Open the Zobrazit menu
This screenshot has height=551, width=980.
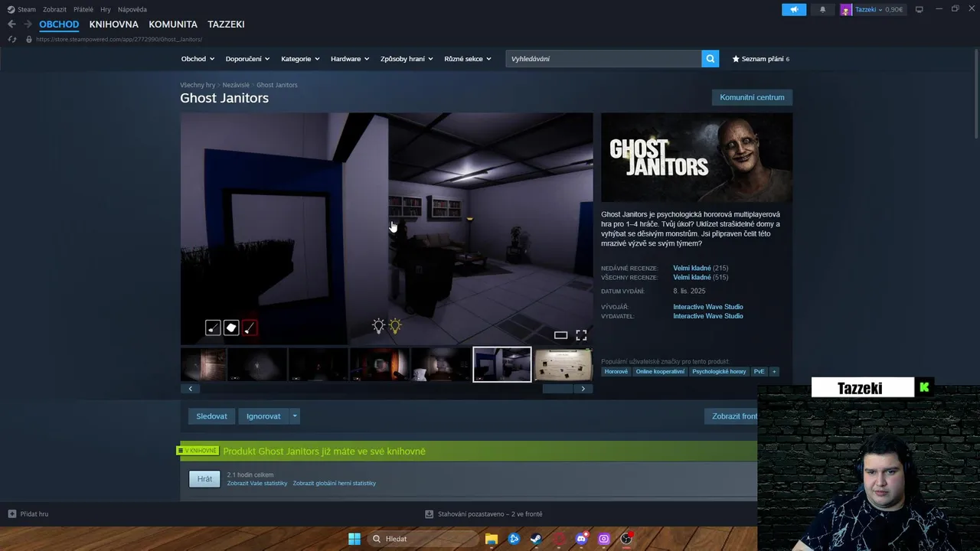54,9
